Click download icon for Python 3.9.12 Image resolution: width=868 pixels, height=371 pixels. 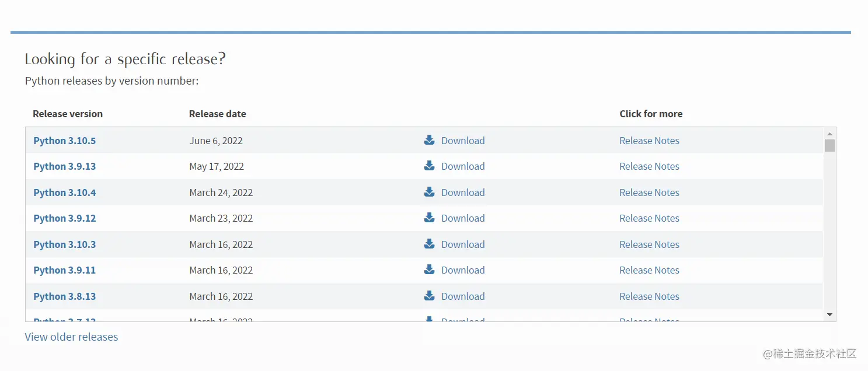[x=429, y=218]
